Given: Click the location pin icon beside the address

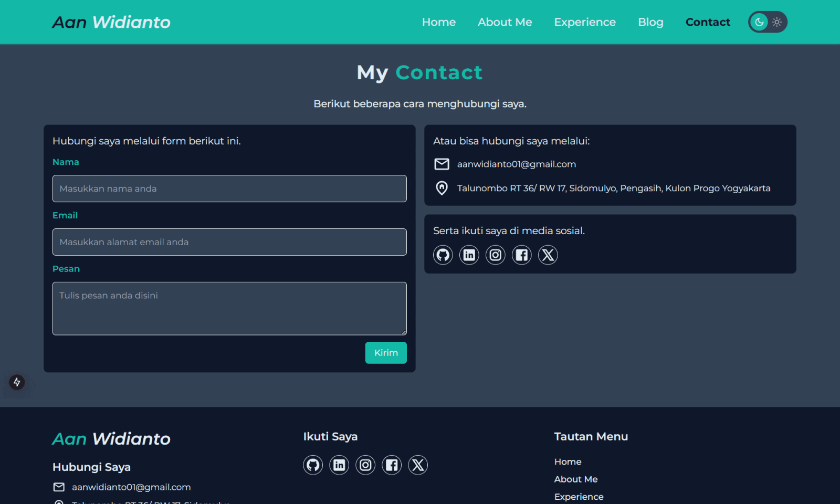Looking at the screenshot, I should pos(442,188).
